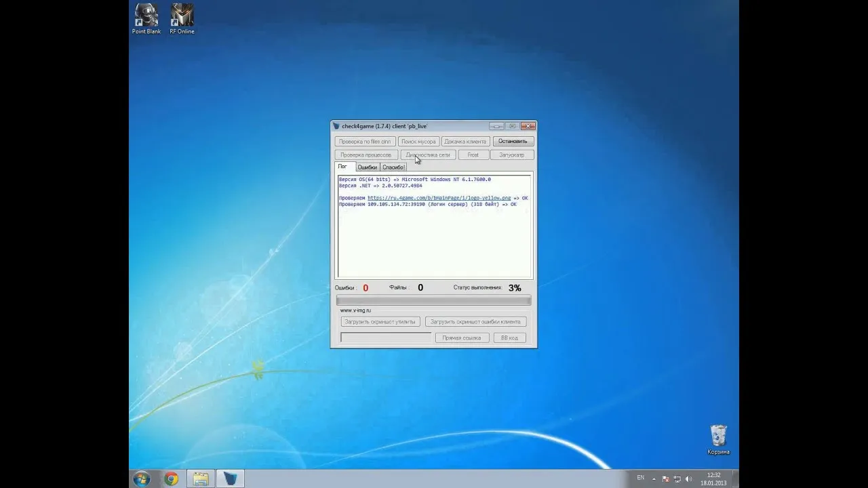This screenshot has height=488, width=868.
Task: Open the RF Online desktop shortcut
Action: point(182,19)
